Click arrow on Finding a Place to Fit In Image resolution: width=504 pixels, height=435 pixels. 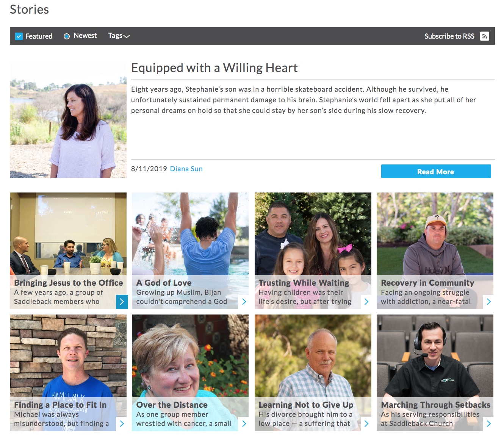[x=122, y=424]
